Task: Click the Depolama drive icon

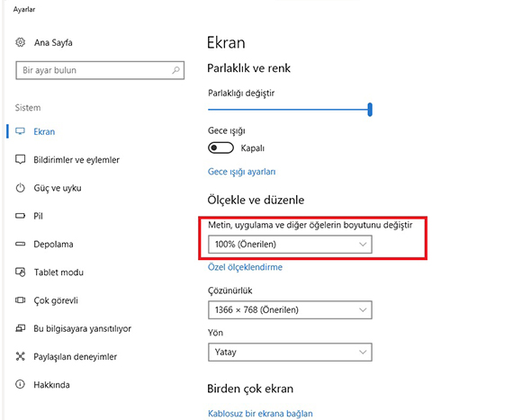Action: click(21, 244)
